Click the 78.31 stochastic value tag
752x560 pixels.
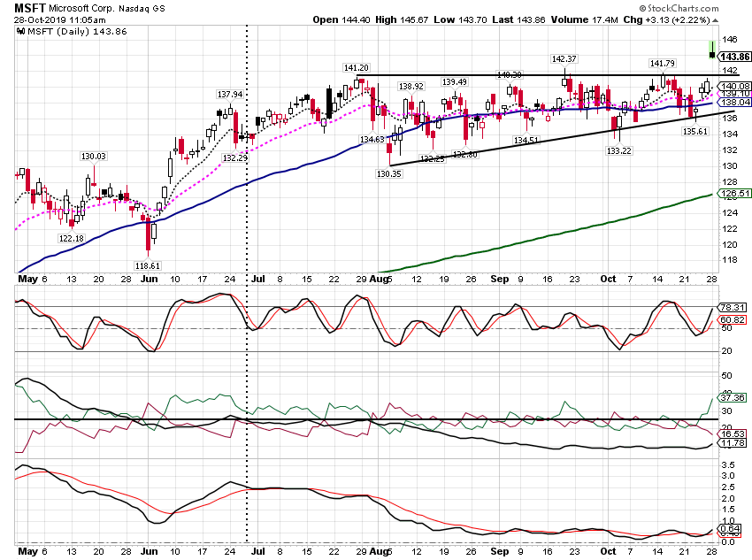[x=733, y=307]
